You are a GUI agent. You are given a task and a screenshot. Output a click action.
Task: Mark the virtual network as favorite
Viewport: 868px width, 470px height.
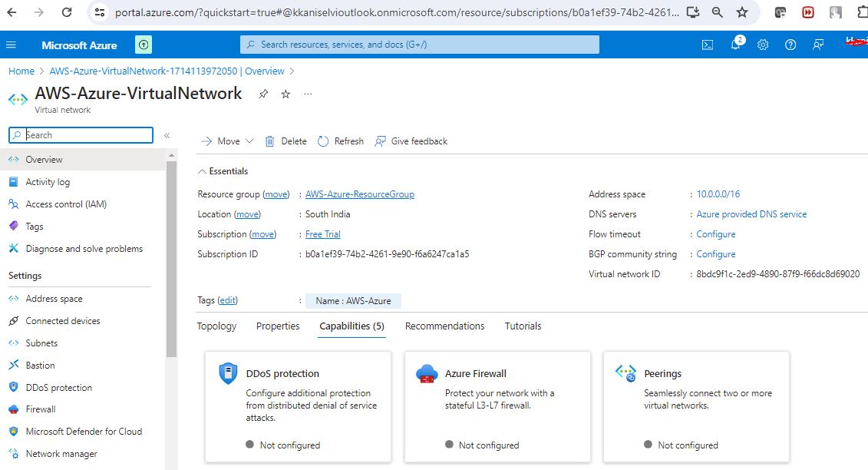point(285,94)
